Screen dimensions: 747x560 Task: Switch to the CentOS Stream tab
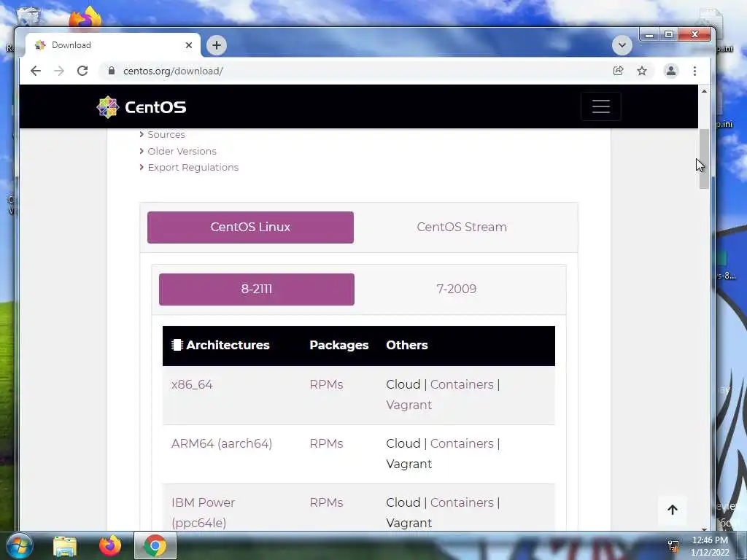[x=462, y=227]
